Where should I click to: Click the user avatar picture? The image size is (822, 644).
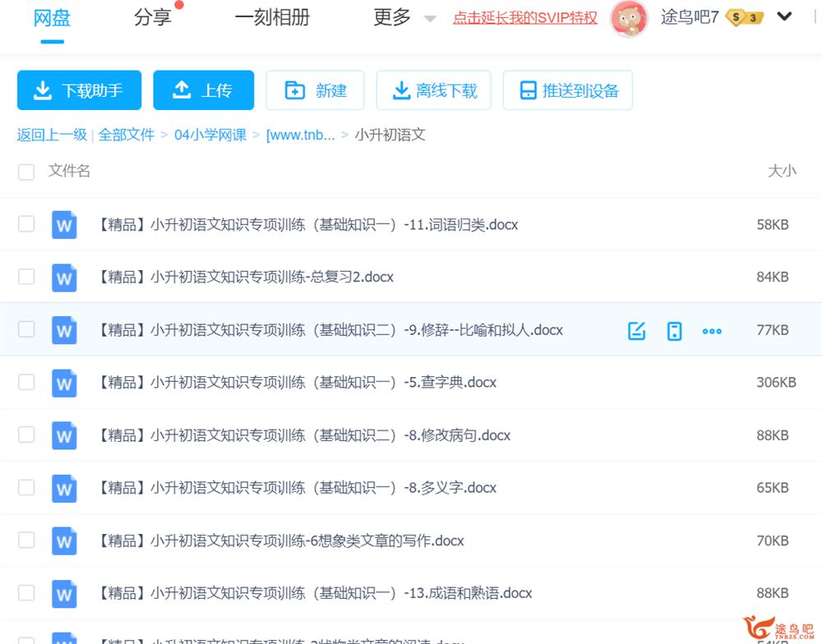(629, 17)
